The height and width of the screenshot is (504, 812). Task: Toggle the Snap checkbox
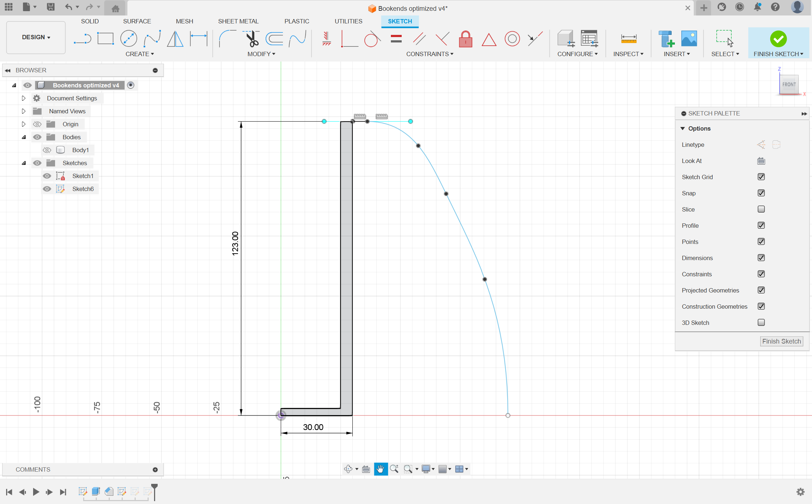coord(761,193)
